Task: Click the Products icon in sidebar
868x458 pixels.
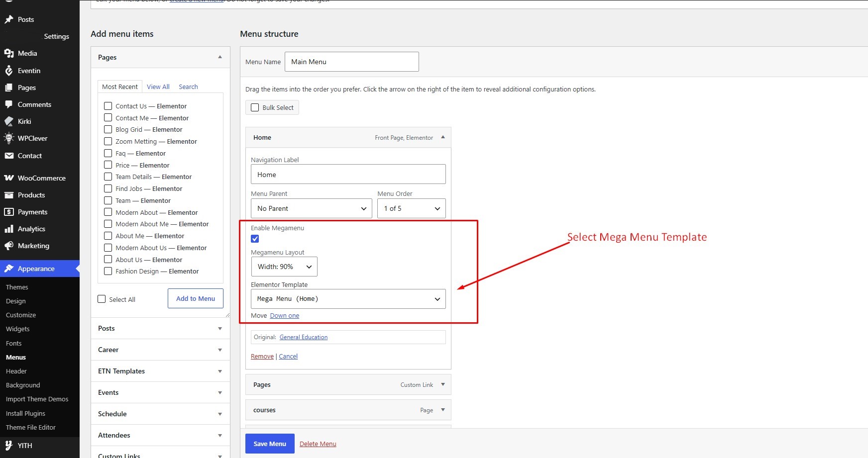Action: tap(9, 195)
